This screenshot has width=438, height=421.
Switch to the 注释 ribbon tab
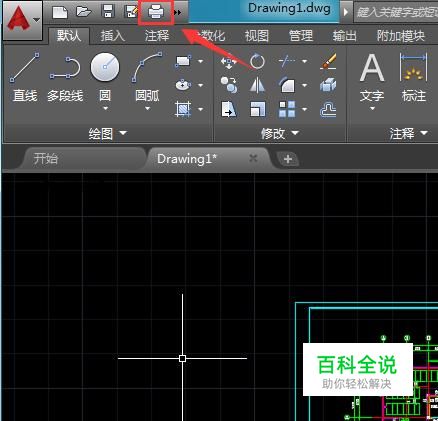pyautogui.click(x=157, y=36)
